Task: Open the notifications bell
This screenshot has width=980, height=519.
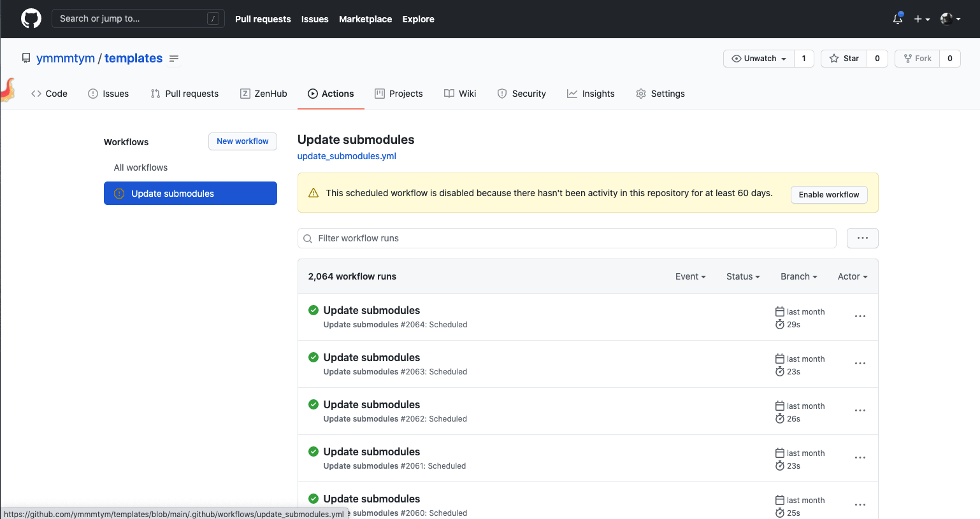Action: click(897, 19)
